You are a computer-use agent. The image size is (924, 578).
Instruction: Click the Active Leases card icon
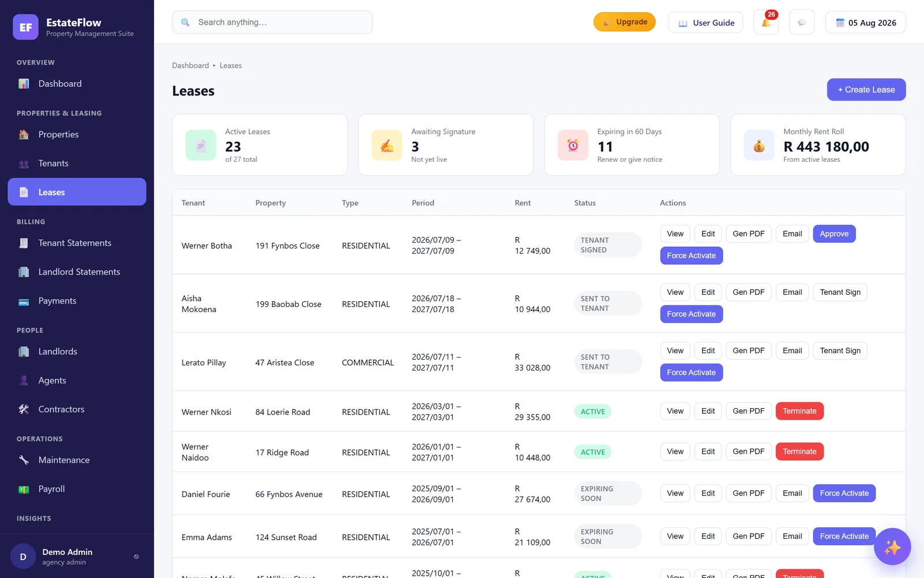coord(201,145)
